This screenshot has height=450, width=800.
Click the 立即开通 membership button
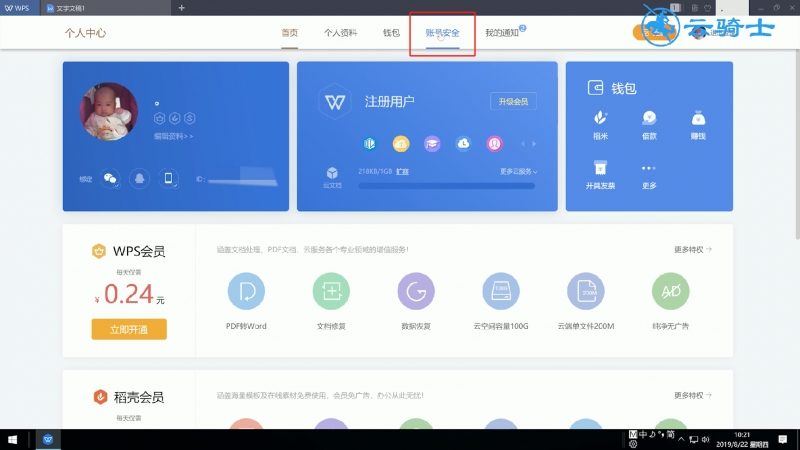click(x=129, y=329)
